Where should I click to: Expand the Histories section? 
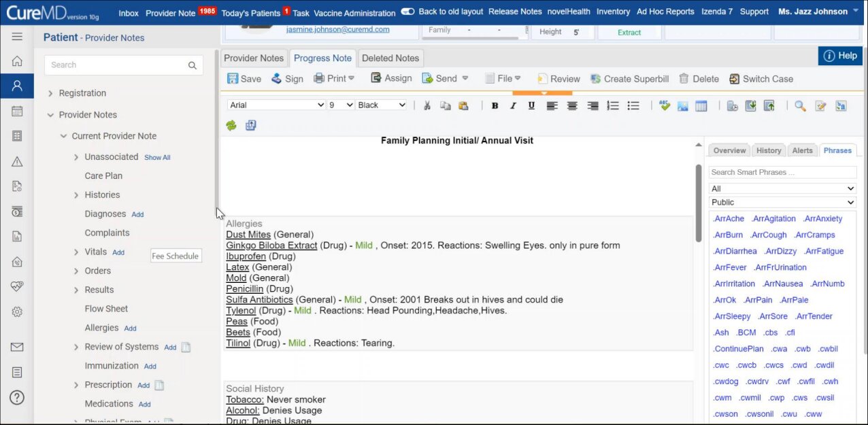[x=76, y=195]
